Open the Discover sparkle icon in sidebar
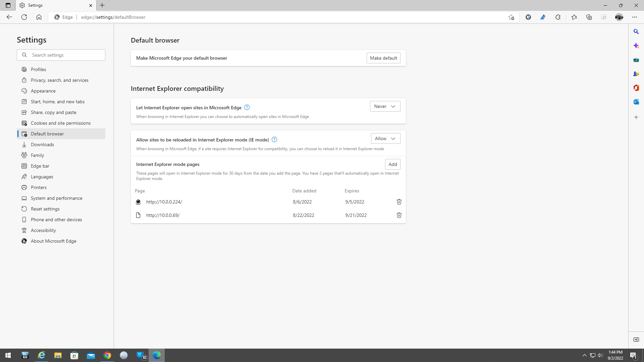This screenshot has height=362, width=644. [x=636, y=46]
